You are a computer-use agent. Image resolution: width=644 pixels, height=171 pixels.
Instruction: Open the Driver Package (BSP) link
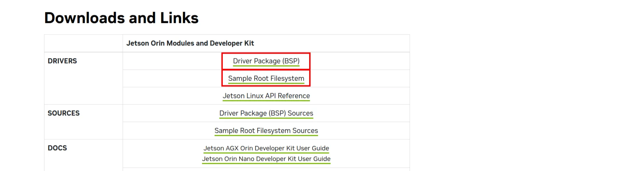click(x=266, y=61)
